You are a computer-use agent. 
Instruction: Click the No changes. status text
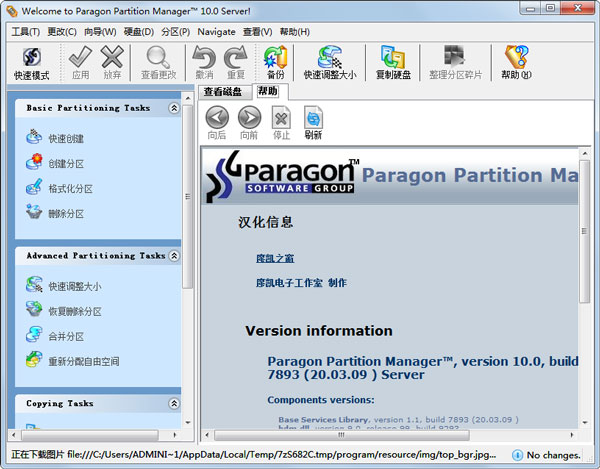click(553, 455)
